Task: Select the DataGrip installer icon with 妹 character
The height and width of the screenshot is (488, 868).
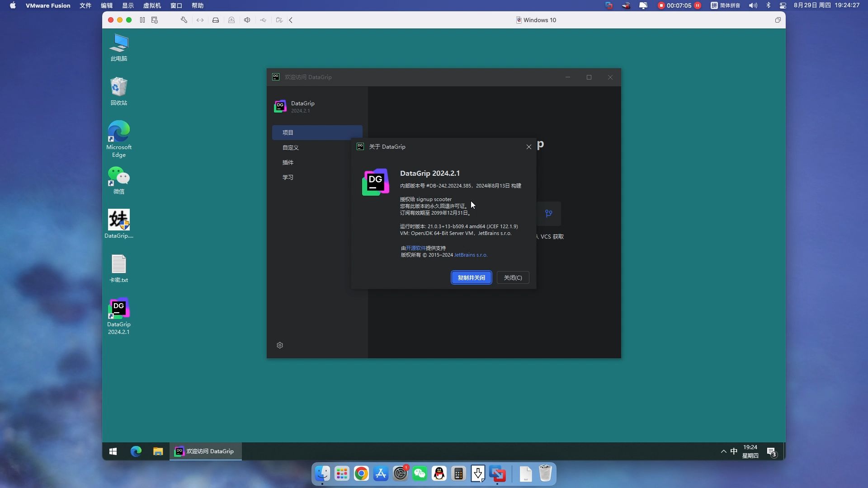Action: (119, 224)
